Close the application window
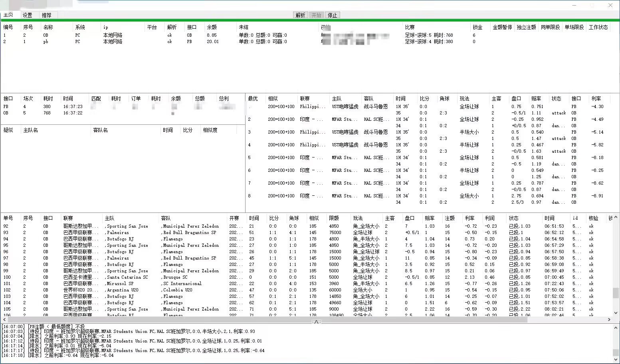 pos(610,5)
